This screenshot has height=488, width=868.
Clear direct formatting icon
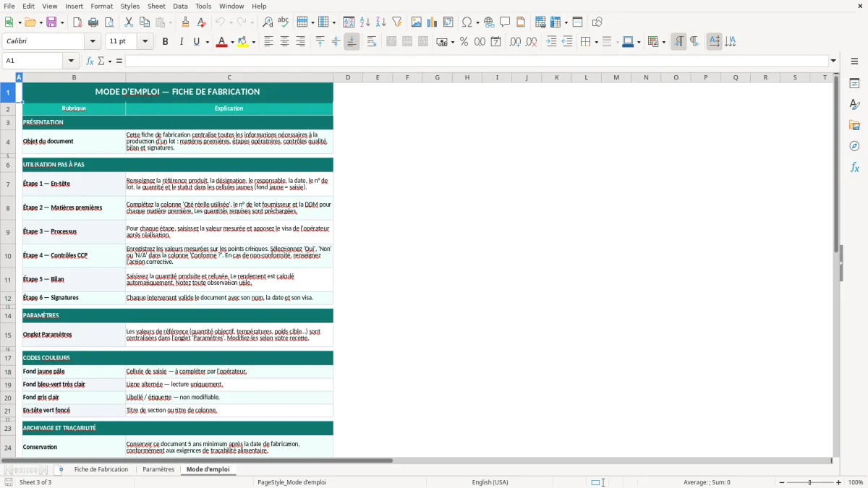coord(202,22)
